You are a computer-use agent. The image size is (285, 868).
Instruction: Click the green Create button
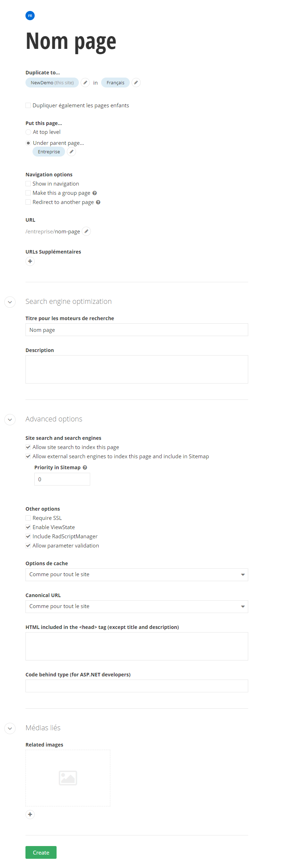pos(41,852)
